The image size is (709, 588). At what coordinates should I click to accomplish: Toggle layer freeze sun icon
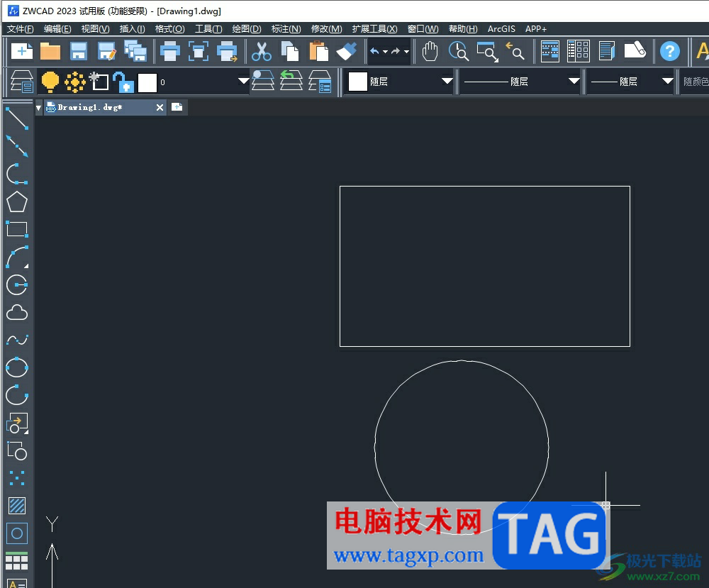(74, 82)
